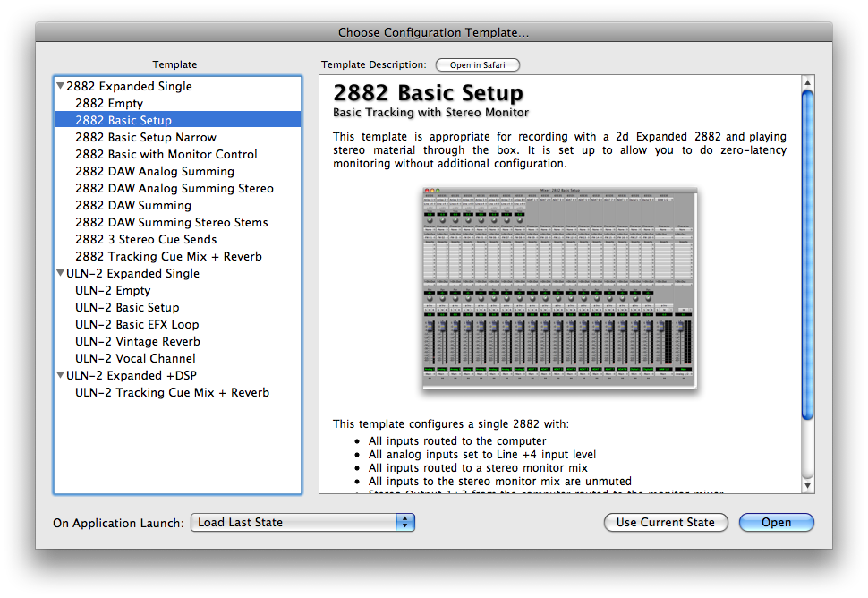This screenshot has height=598, width=868.
Task: Select the ULN-2 Empty template
Action: [178, 291]
